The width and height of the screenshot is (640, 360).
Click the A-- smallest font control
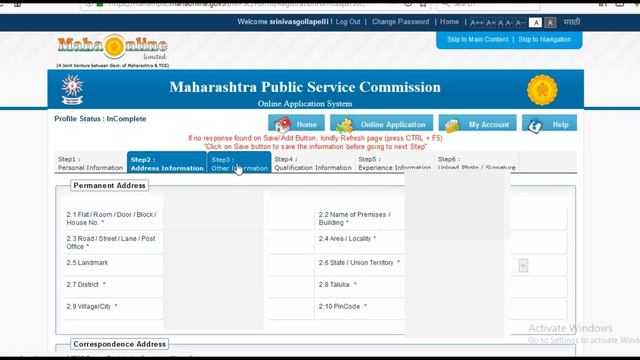coord(520,23)
